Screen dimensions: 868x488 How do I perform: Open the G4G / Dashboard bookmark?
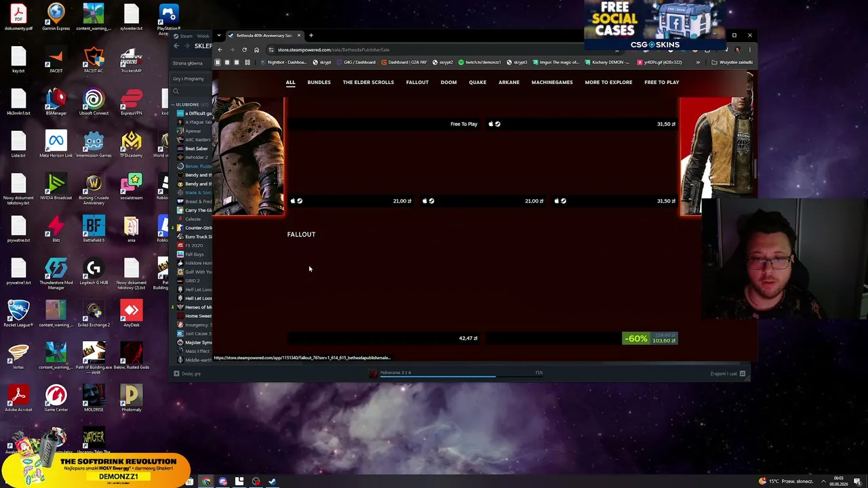pos(356,62)
